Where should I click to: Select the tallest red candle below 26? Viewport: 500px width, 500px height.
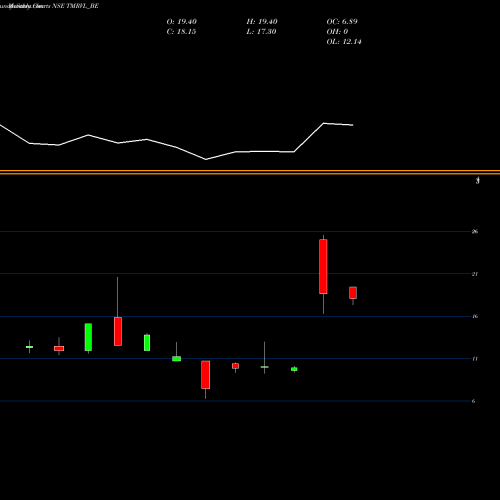[323, 267]
